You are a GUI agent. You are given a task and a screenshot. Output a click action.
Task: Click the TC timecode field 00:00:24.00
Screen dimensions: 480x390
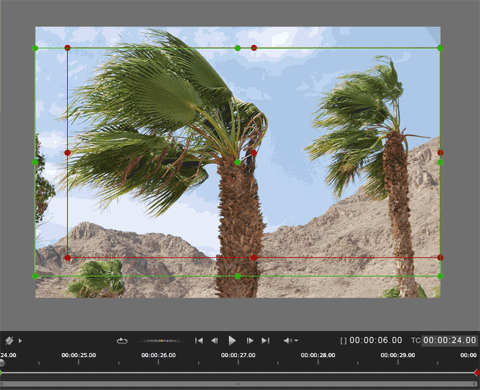pyautogui.click(x=450, y=340)
